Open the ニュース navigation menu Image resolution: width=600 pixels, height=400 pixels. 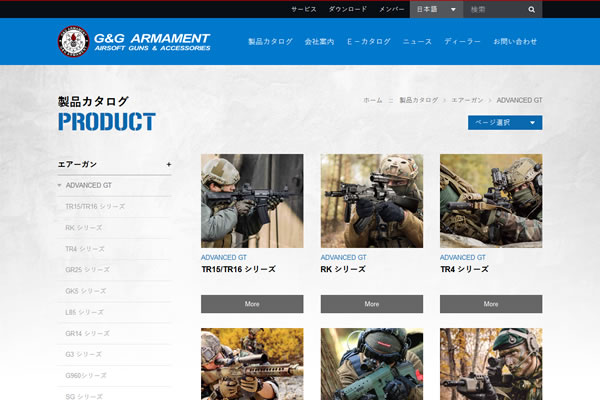coord(417,41)
